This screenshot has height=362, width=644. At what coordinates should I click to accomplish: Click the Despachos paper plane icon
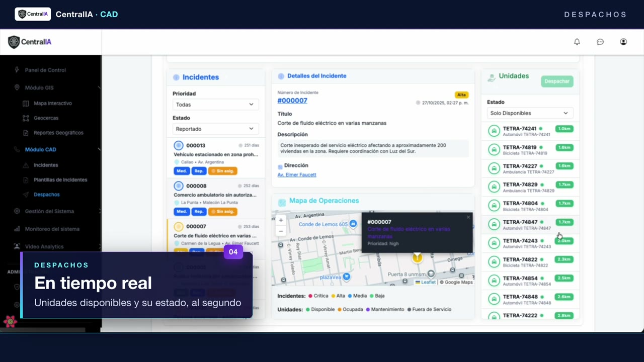(x=26, y=195)
